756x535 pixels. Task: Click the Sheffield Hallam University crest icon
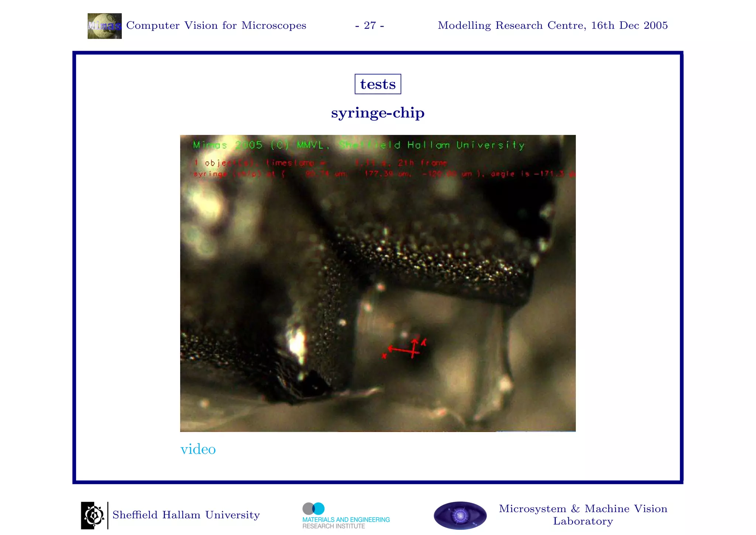click(93, 515)
